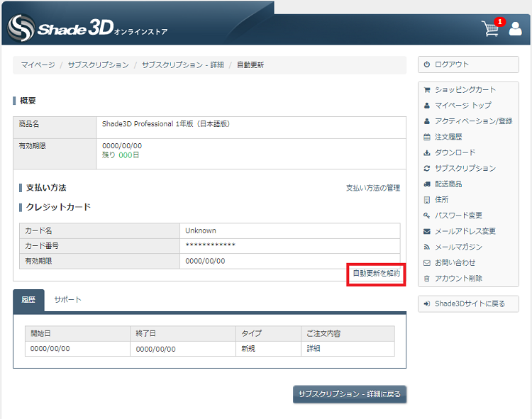Screen dimensions: 532x419
Task: Click the Shade3D logo
Action: tap(87, 28)
